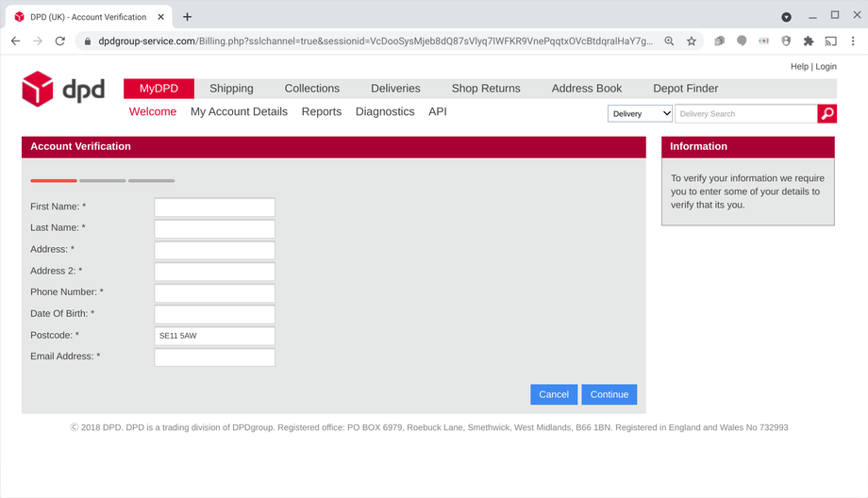Image resolution: width=868 pixels, height=498 pixels.
Task: Open the Address Book tab
Action: 587,89
